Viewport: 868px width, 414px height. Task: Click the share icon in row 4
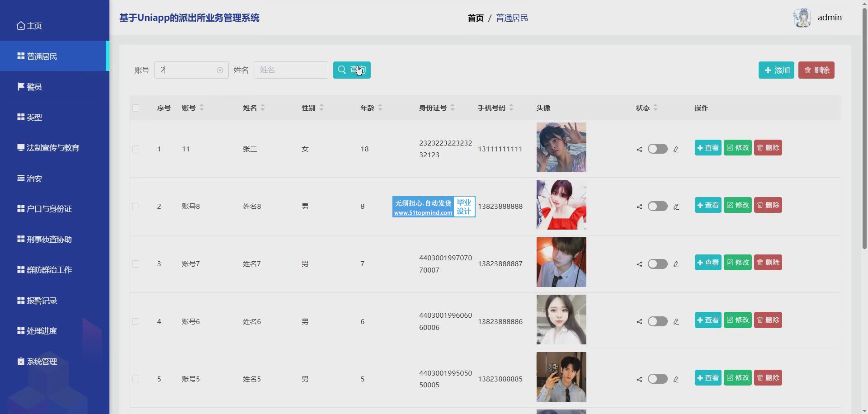639,322
